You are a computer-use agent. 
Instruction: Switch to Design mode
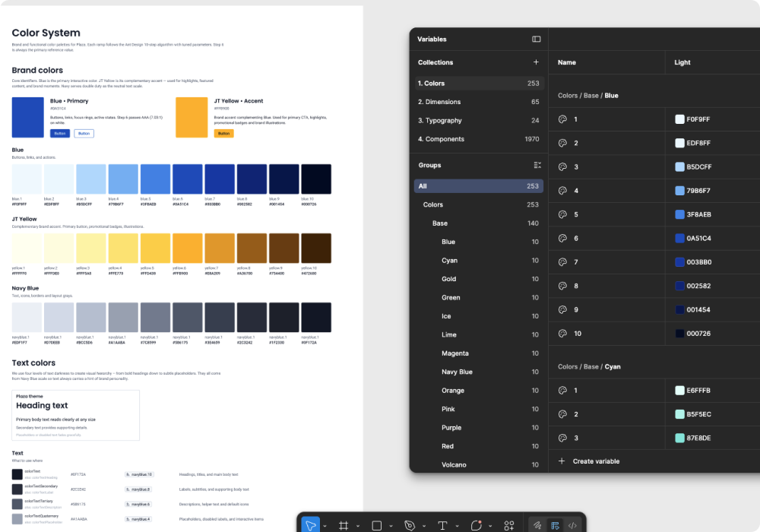coord(555,525)
